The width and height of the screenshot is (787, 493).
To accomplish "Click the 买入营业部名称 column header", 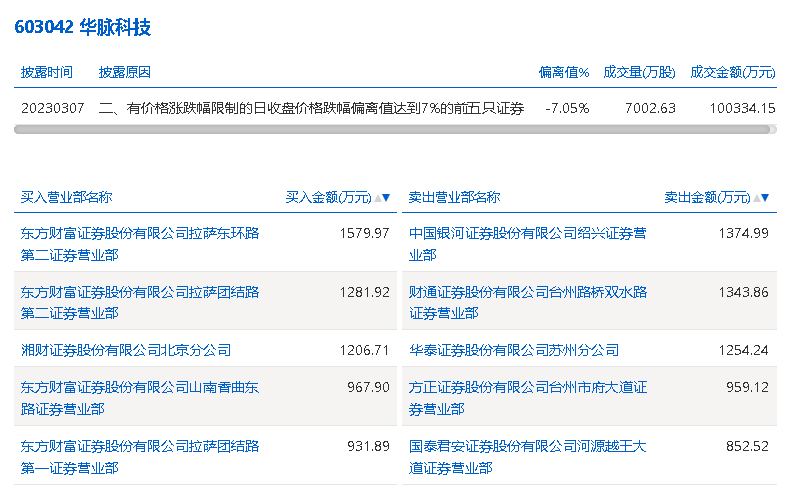I will pos(66,197).
